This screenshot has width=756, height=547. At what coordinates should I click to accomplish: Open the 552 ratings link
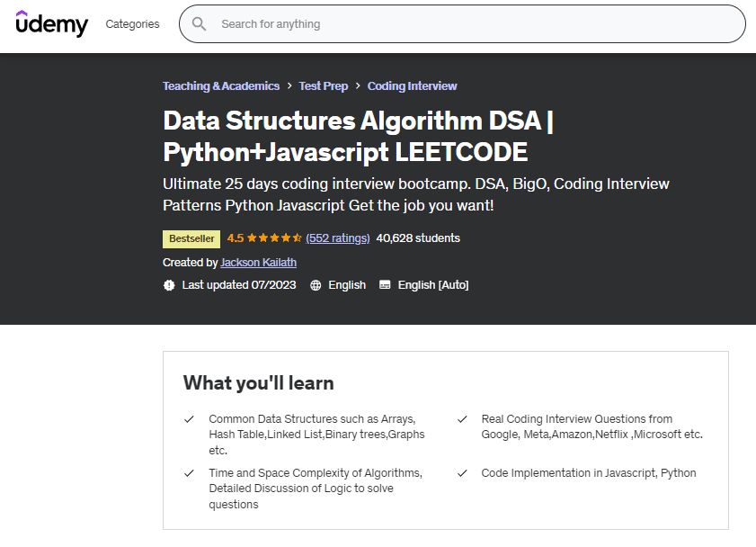point(338,238)
